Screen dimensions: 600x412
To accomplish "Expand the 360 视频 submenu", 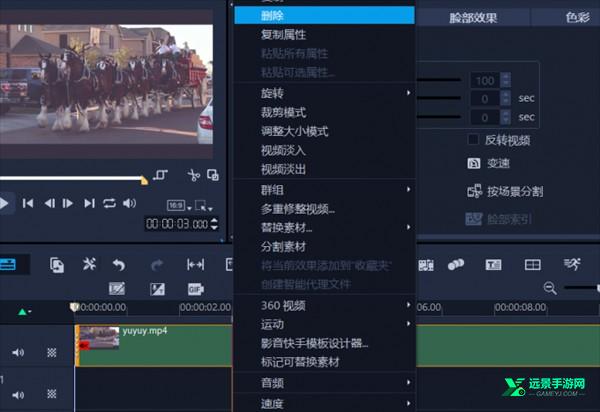I will pyautogui.click(x=324, y=305).
